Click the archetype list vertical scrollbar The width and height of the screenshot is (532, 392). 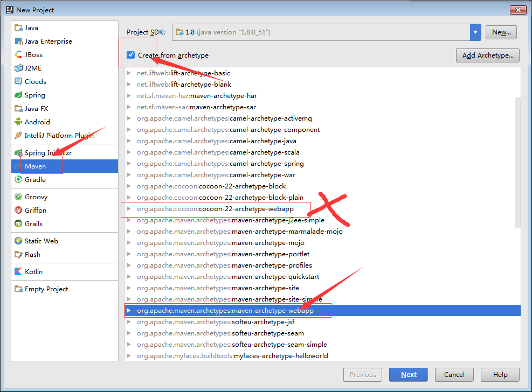[x=518, y=163]
